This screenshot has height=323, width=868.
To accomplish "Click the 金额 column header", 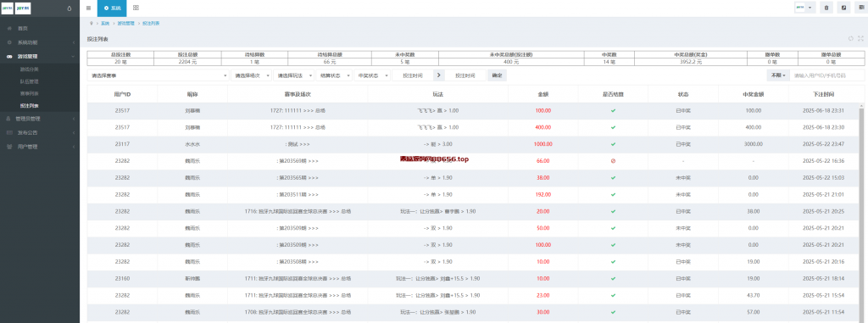I will (542, 94).
